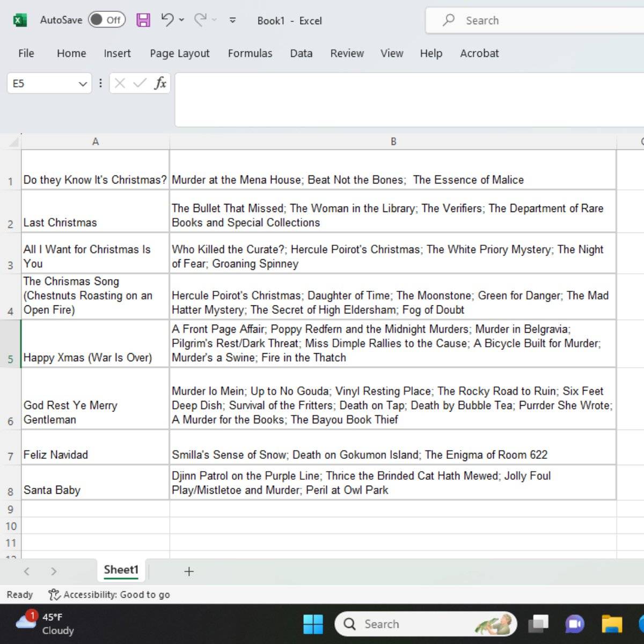Switch to the Sheet1 tab

121,570
